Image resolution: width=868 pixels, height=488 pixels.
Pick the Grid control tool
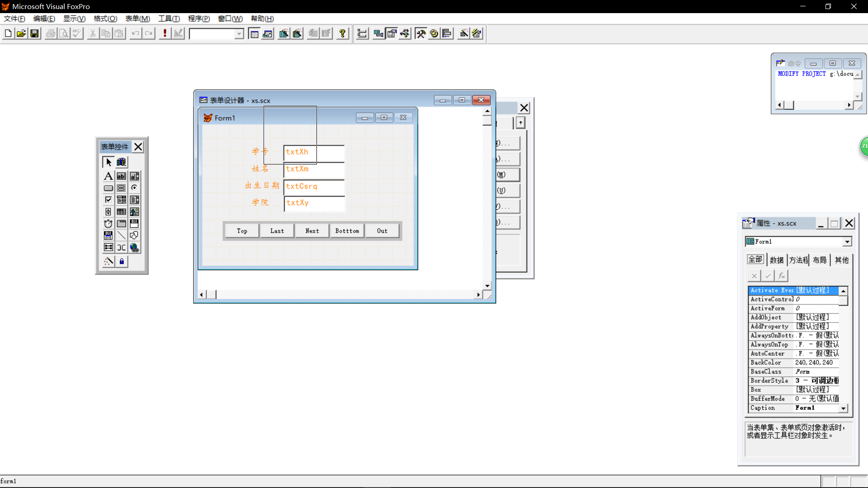(x=121, y=212)
